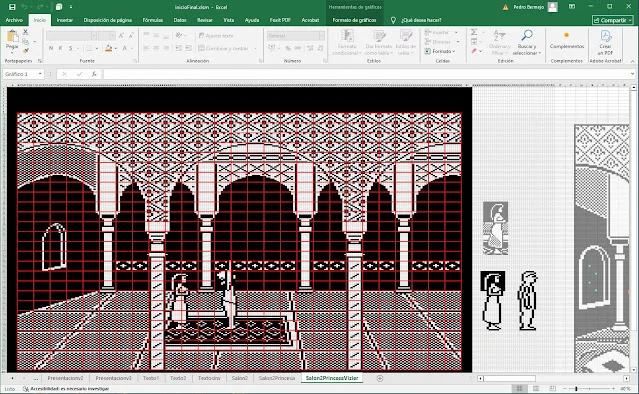Viewport: 639px width, 394px height.
Task: Open Complementos add-ins
Action: [x=567, y=40]
